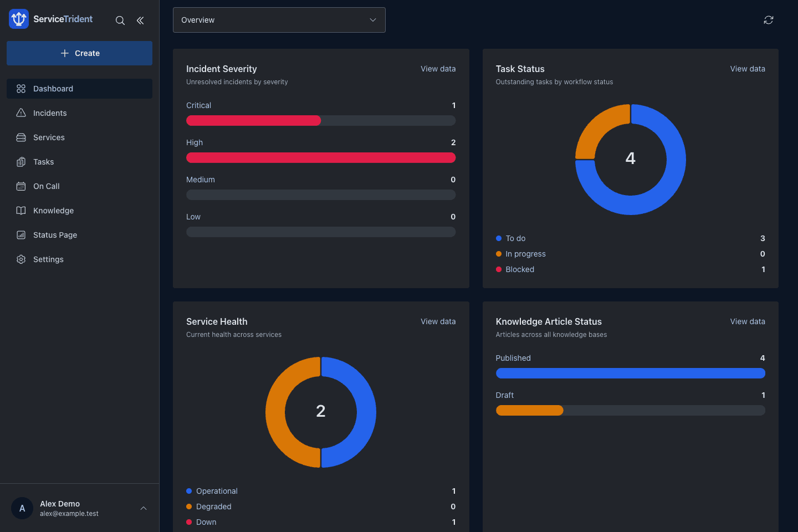Click 'Critical' severity label
The width and height of the screenshot is (798, 532).
(198, 105)
